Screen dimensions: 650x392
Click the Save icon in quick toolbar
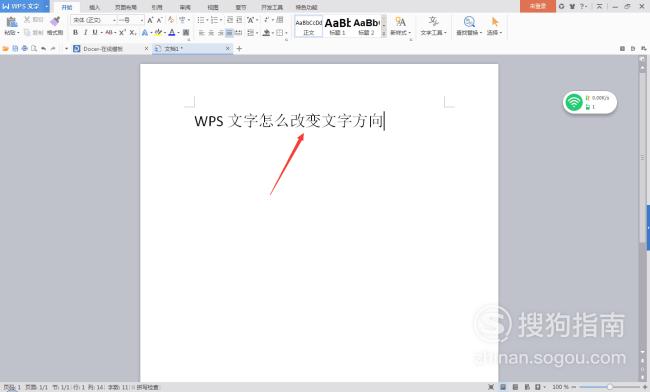[x=15, y=48]
